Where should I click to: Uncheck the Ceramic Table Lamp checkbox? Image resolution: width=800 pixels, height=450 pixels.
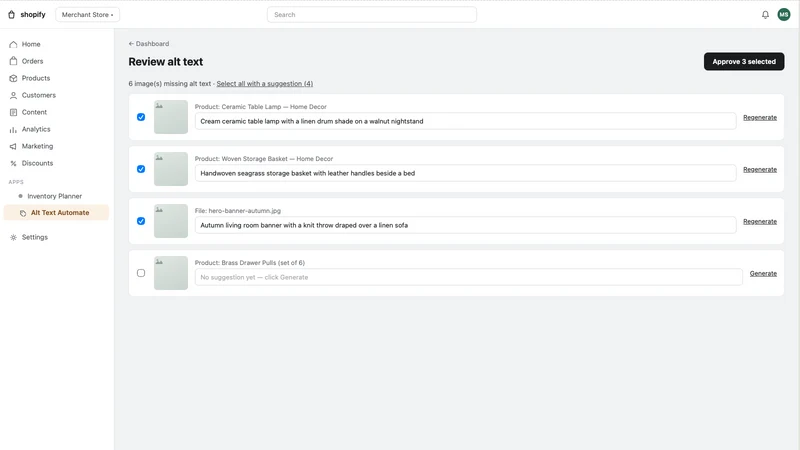tap(141, 117)
